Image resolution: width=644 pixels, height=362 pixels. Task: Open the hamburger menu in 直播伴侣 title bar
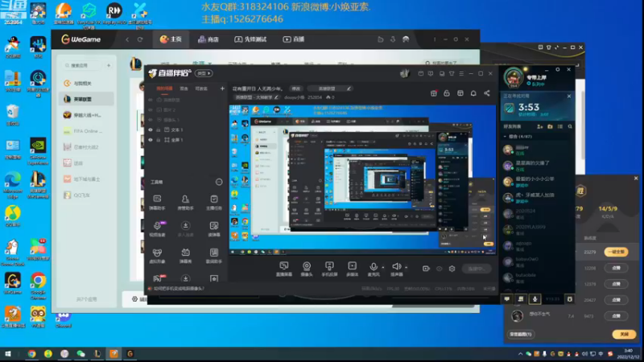[461, 73]
